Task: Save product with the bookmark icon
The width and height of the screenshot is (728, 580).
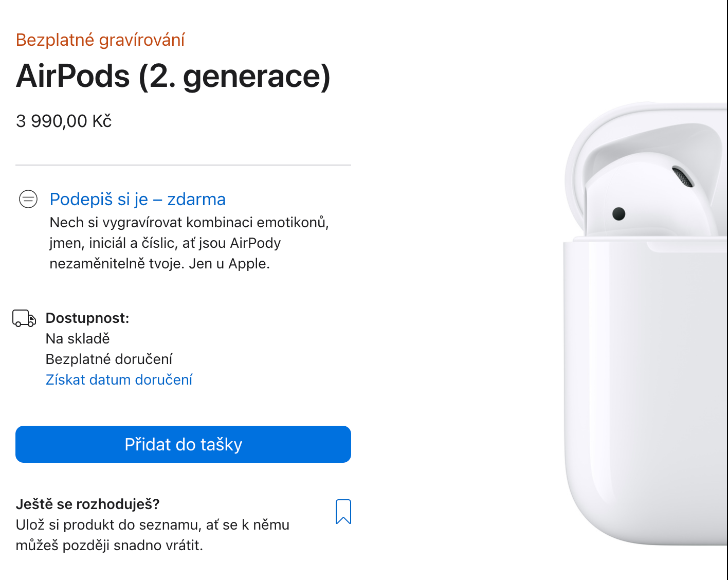Action: 343,512
